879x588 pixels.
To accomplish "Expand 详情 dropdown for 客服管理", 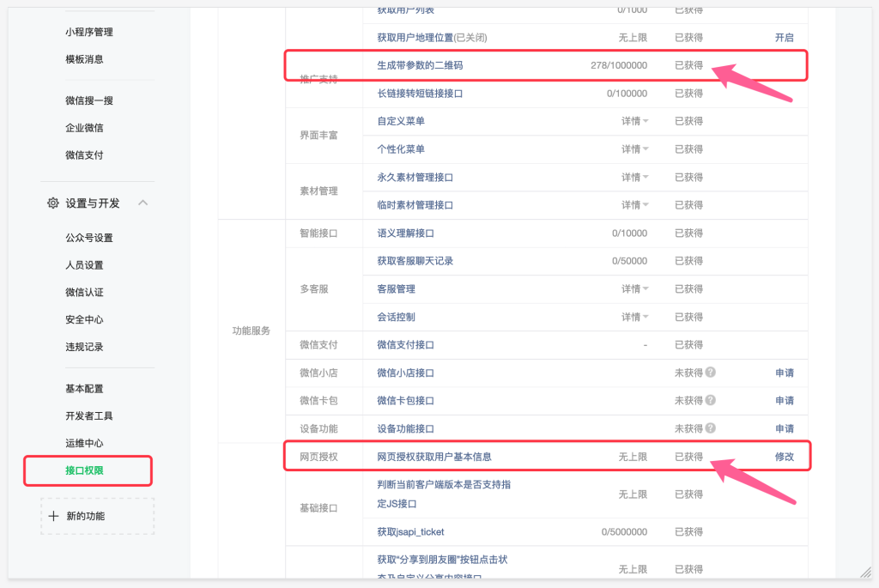I will [x=634, y=288].
